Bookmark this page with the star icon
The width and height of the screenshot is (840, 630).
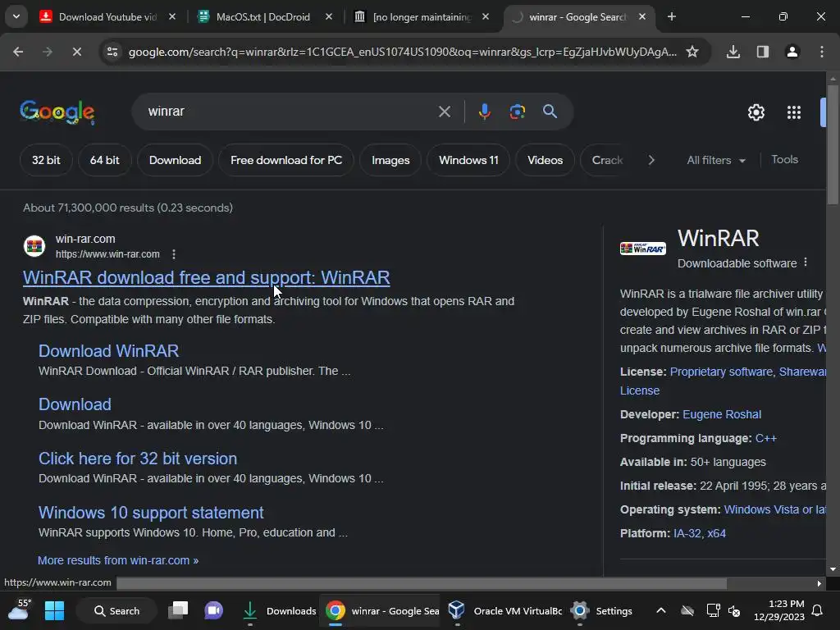[x=692, y=52]
